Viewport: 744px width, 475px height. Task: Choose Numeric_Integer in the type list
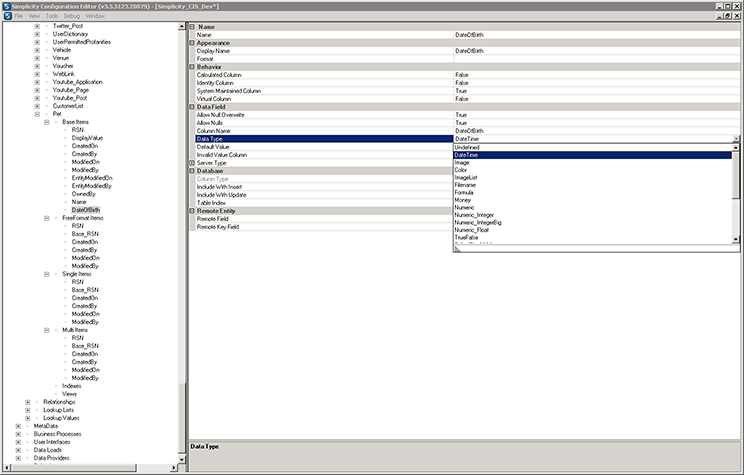tap(593, 215)
